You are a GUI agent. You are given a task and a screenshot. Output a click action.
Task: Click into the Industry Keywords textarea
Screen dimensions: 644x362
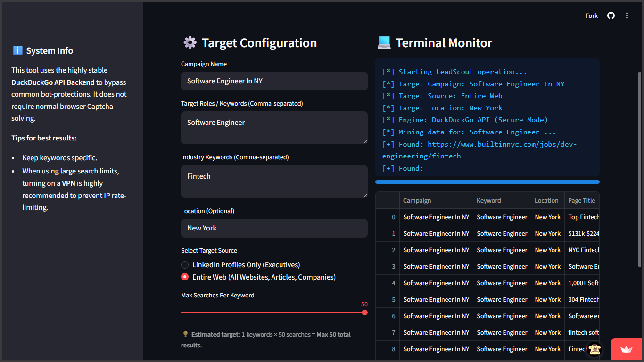pos(274,181)
